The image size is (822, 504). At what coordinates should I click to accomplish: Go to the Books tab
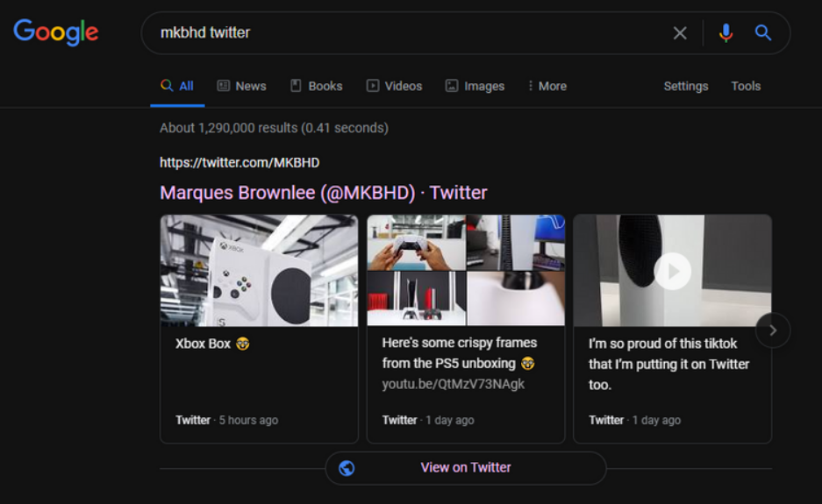[x=316, y=86]
